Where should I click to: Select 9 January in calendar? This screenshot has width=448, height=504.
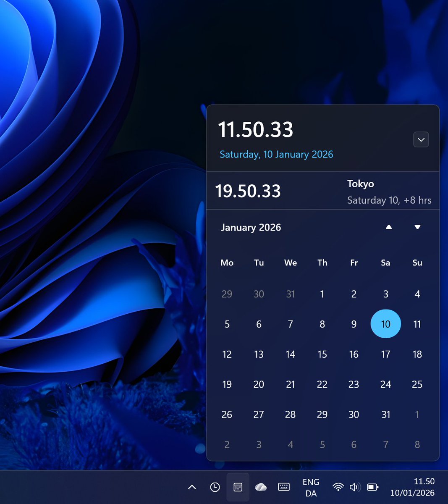click(x=354, y=324)
